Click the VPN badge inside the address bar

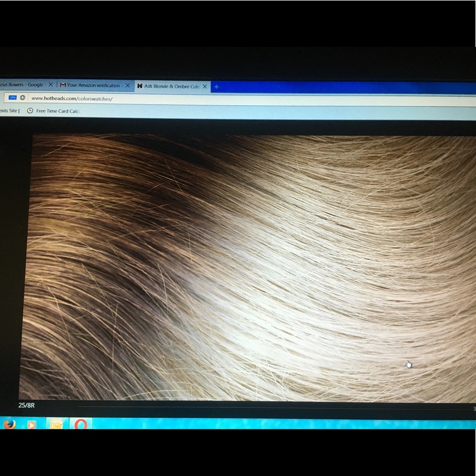(x=13, y=98)
